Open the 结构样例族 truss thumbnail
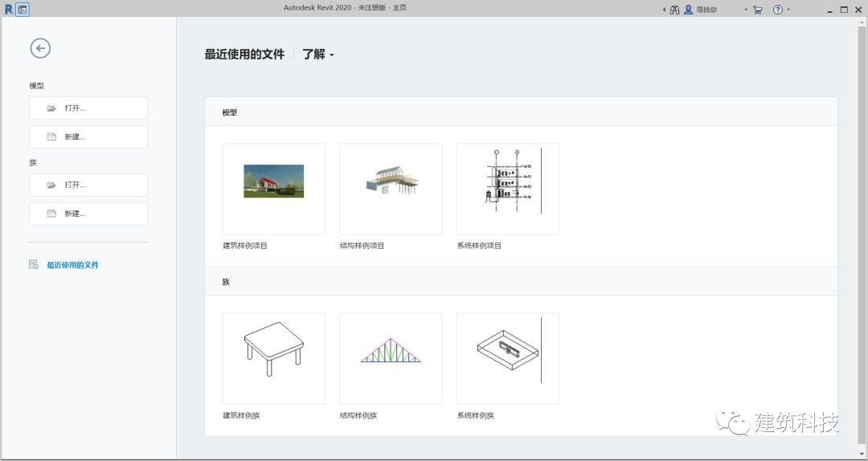 [391, 359]
